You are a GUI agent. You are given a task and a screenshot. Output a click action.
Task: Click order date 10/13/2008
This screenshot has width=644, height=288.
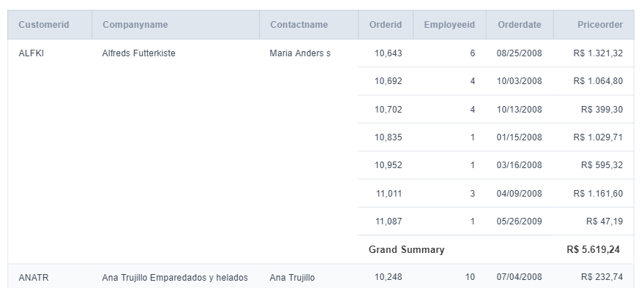[x=519, y=110]
